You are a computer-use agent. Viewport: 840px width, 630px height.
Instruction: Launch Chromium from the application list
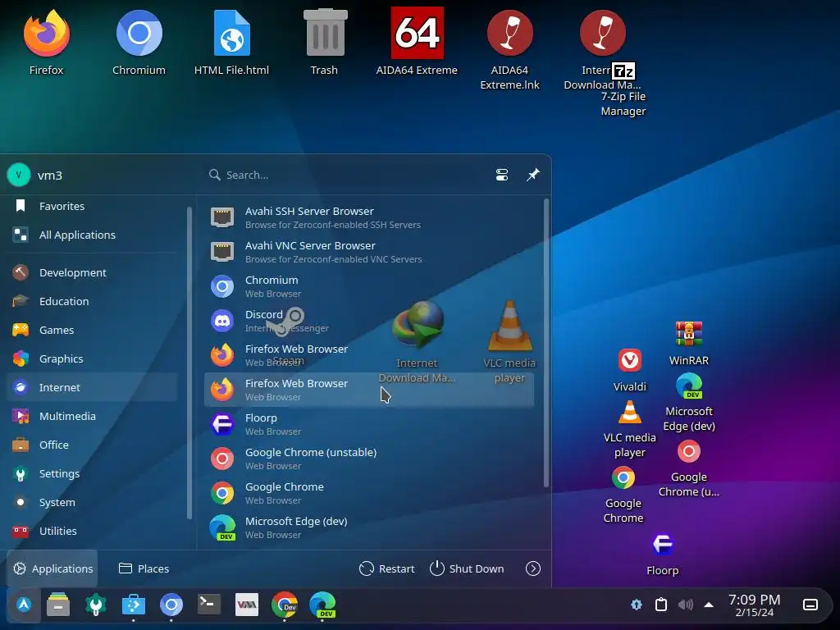click(369, 286)
